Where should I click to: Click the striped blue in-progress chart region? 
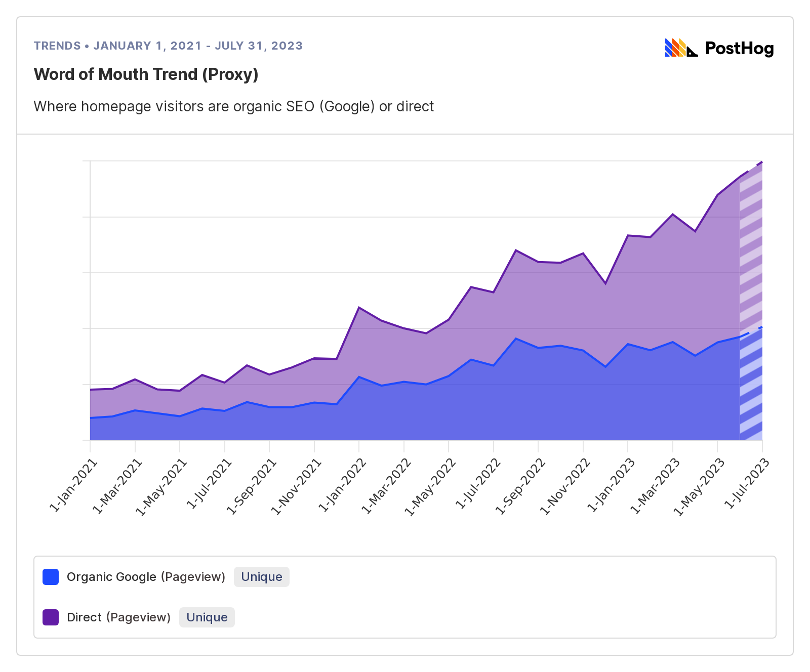click(751, 390)
